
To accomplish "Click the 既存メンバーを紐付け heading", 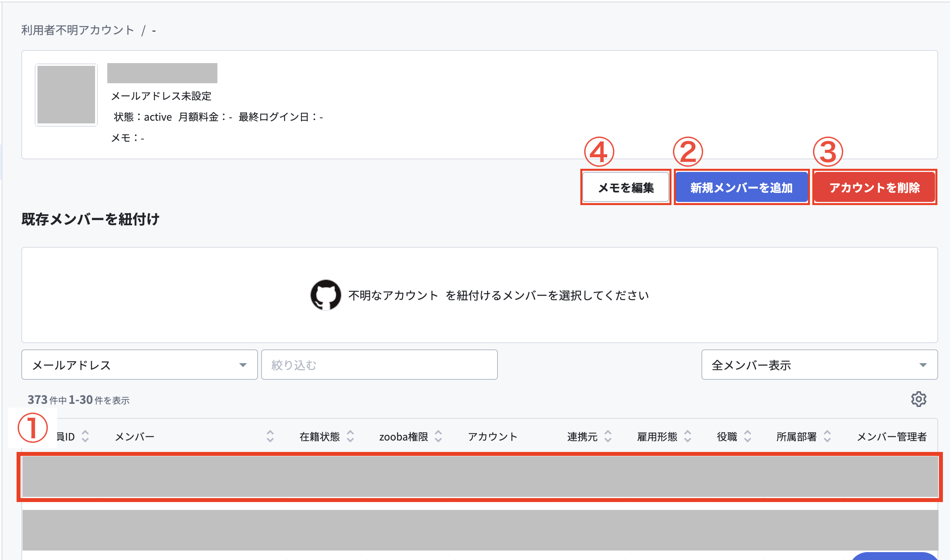I will click(x=90, y=219).
